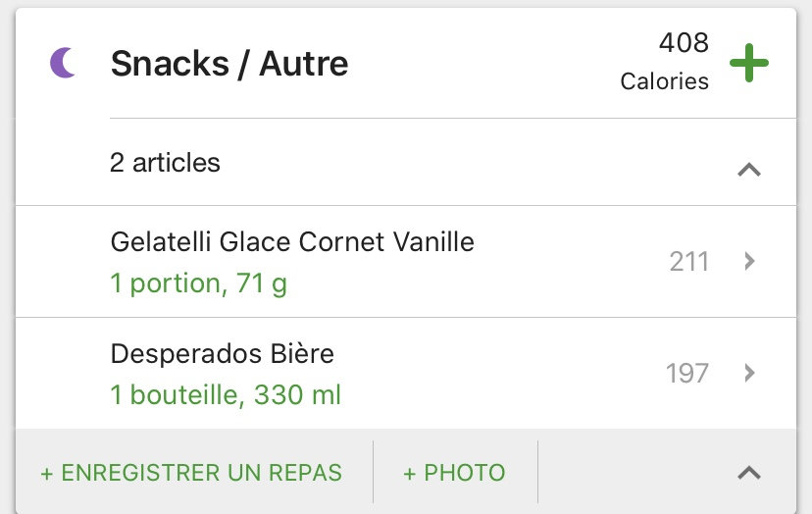Collapse the 2 articles list
The height and width of the screenshot is (514, 812).
coord(749,169)
